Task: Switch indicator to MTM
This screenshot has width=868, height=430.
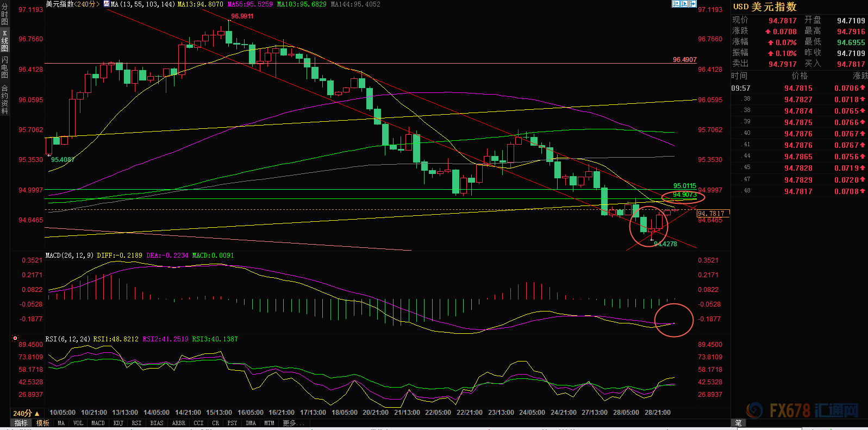Action: (x=269, y=423)
